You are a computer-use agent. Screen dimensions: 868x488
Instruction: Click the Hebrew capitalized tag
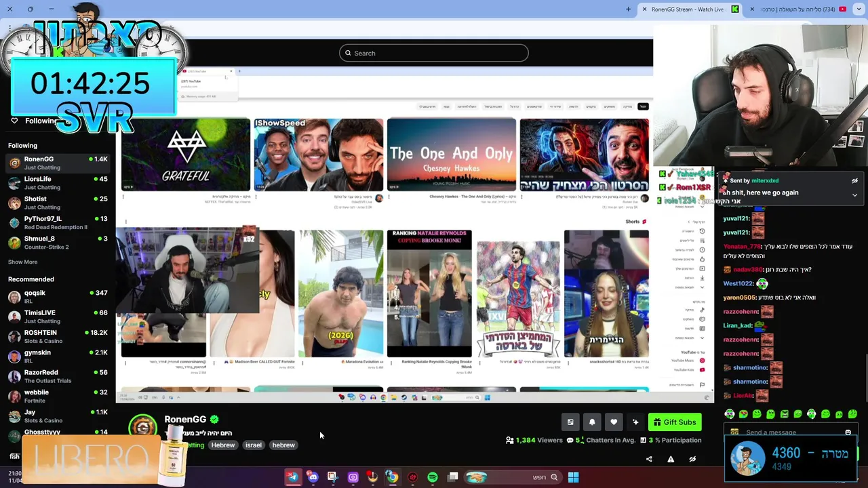tap(222, 445)
